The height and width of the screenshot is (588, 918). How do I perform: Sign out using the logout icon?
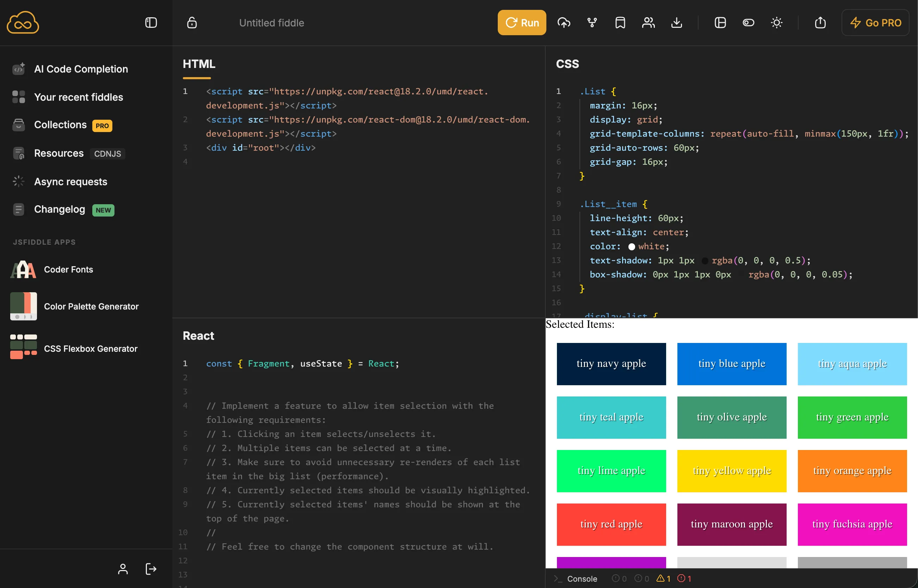point(150,569)
